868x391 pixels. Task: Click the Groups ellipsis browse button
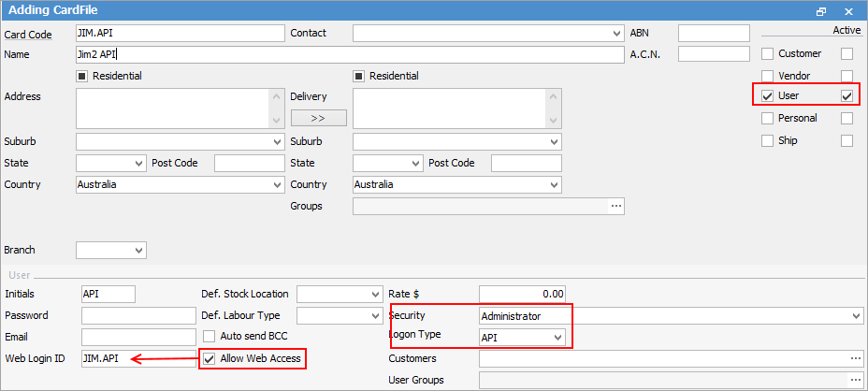[x=615, y=206]
